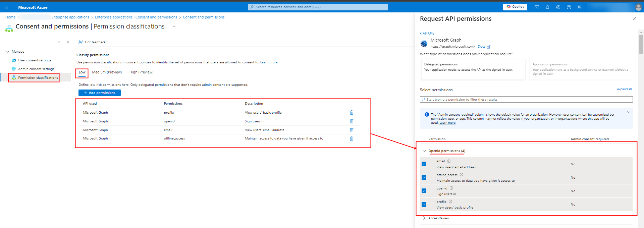Screen dimensions: 644x228
Task: Click the expand all link
Action: pos(624,89)
